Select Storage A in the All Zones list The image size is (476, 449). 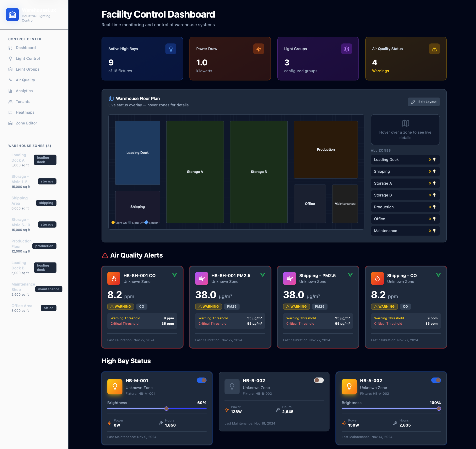pyautogui.click(x=405, y=183)
